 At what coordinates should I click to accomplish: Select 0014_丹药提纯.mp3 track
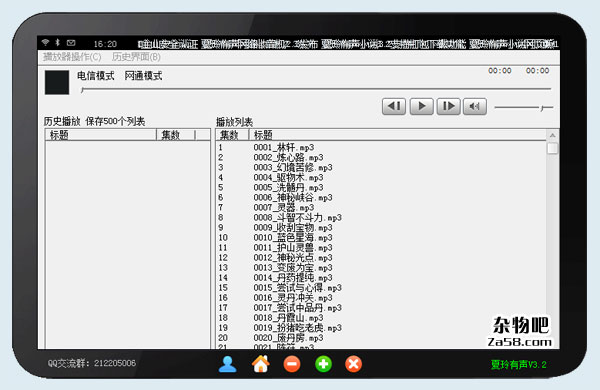(x=293, y=277)
